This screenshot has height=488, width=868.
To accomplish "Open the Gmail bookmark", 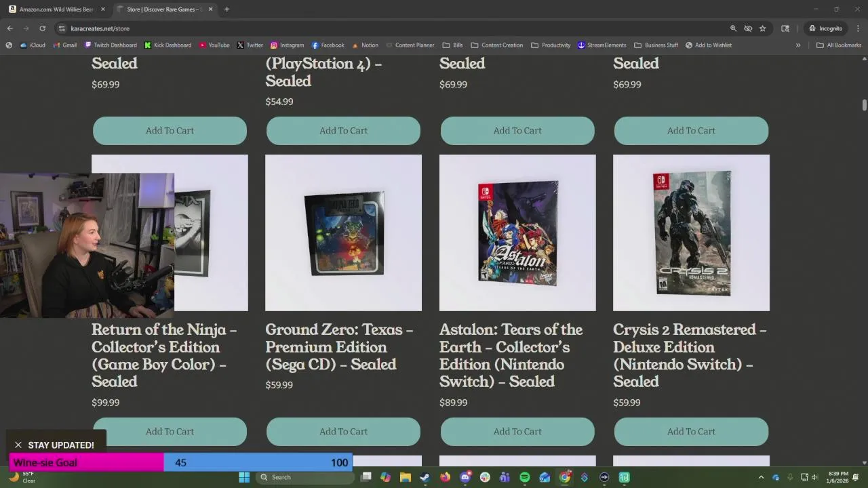I will 64,45.
